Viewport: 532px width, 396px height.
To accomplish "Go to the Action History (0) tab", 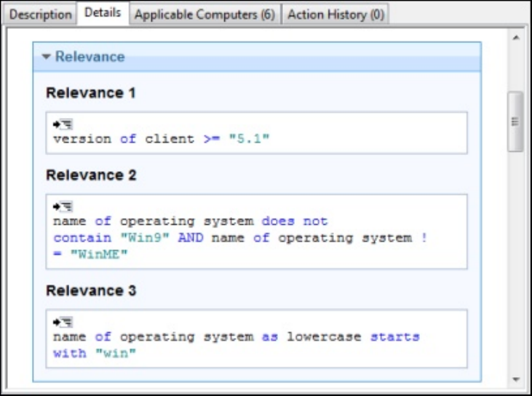I will [336, 15].
